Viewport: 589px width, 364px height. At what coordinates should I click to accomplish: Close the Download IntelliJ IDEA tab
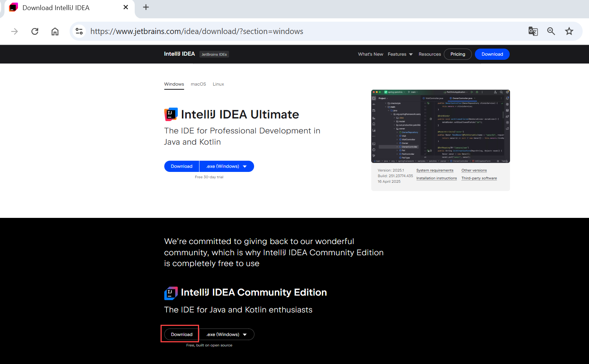tap(126, 7)
